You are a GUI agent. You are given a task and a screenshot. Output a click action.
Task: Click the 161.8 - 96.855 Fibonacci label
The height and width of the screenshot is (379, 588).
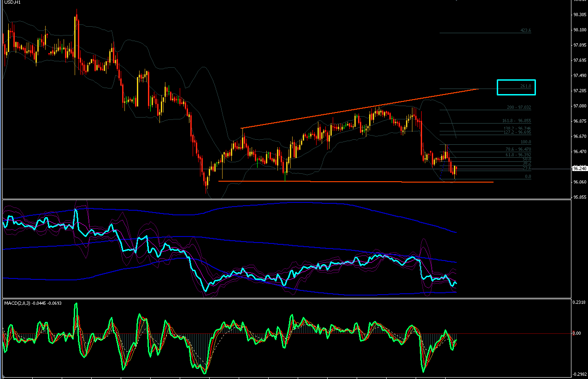(x=517, y=121)
